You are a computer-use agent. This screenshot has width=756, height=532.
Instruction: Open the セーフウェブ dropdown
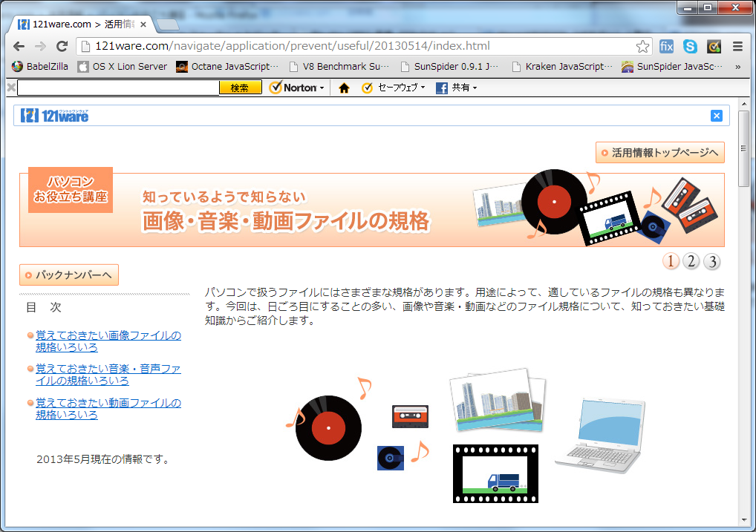tap(394, 88)
